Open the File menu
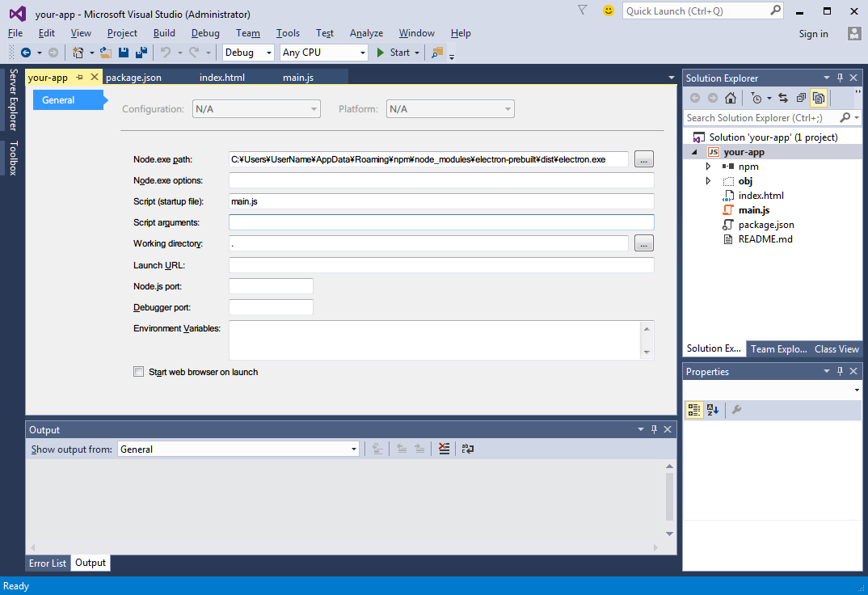Viewport: 868px width, 595px height. (x=15, y=33)
